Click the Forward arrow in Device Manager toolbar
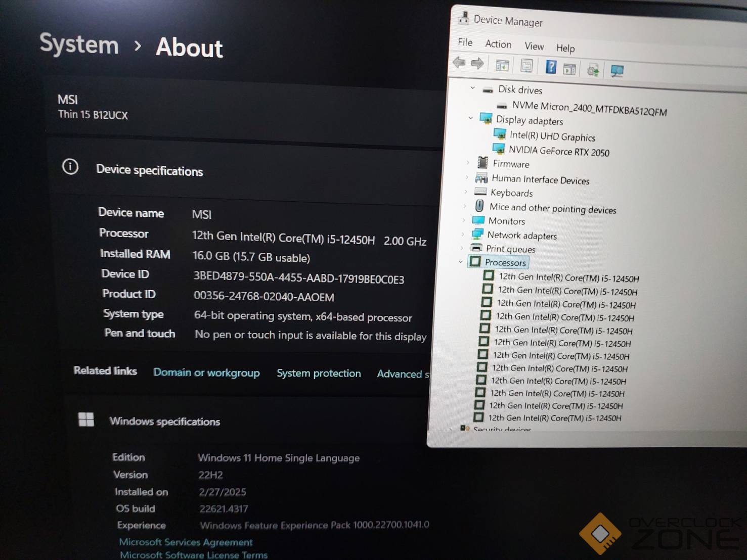The image size is (747, 560). point(477,64)
